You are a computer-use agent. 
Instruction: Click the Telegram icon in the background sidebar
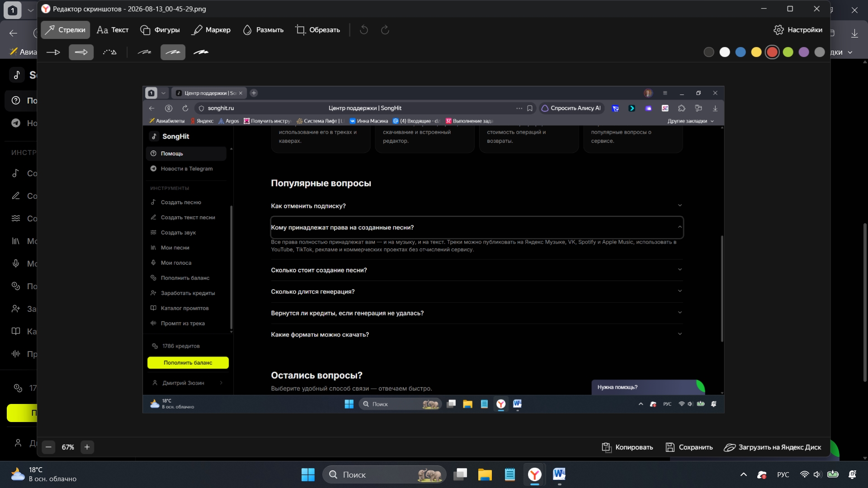(x=16, y=123)
